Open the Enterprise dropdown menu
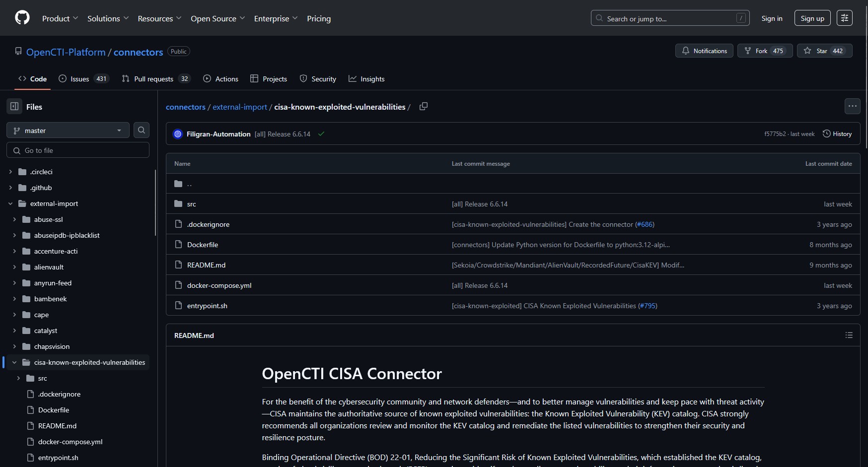The height and width of the screenshot is (467, 868). click(276, 18)
